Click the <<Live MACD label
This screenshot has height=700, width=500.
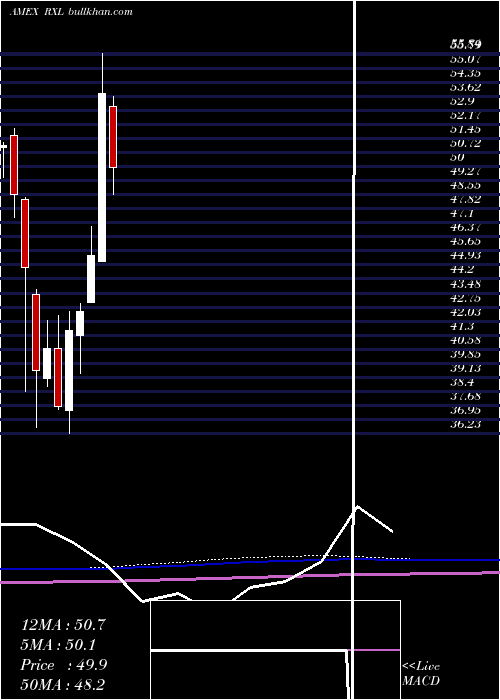(421, 673)
